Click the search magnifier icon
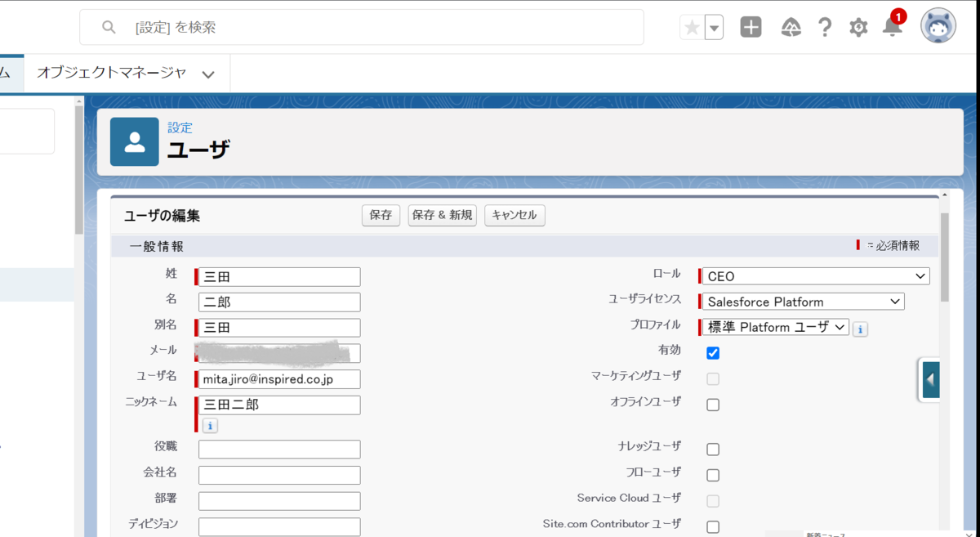 [x=109, y=28]
